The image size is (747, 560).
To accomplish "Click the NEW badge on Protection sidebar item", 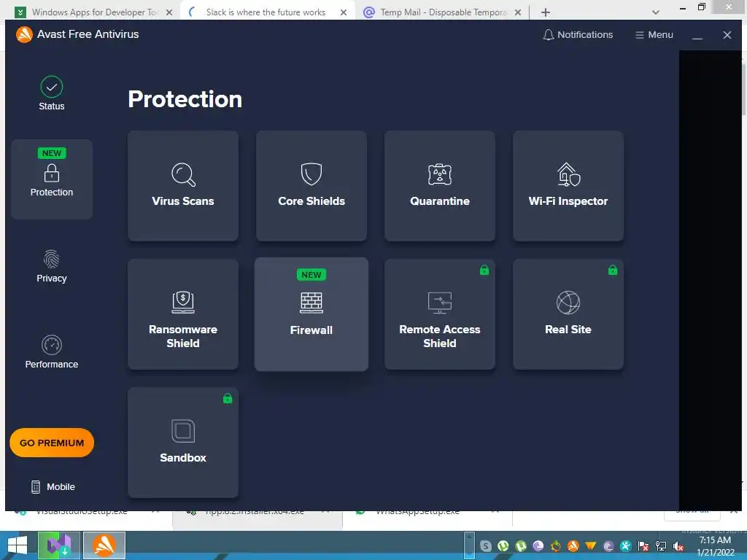I will [x=52, y=153].
